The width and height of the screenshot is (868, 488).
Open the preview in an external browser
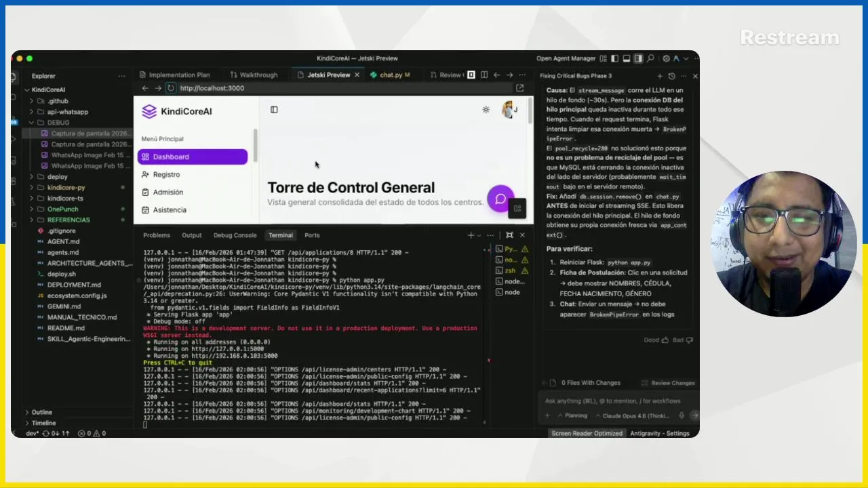[x=520, y=88]
